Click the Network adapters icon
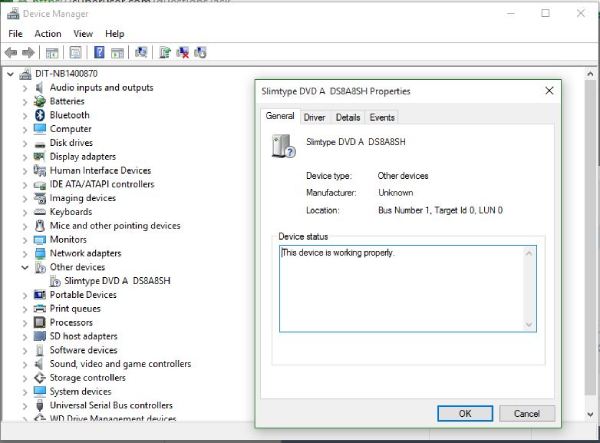The height and width of the screenshot is (443, 600). [40, 253]
